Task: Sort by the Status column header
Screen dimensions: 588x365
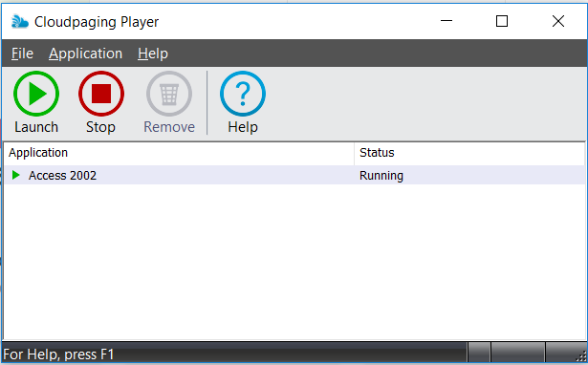Action: pos(469,153)
